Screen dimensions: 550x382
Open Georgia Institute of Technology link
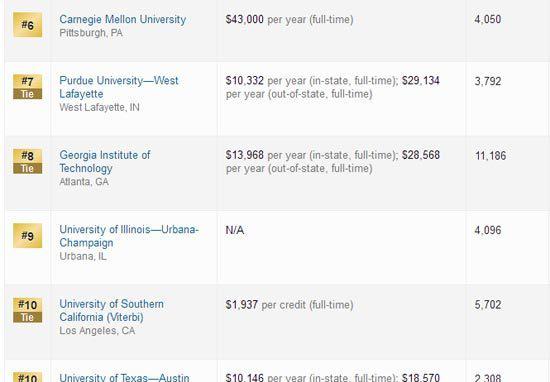[x=105, y=161]
